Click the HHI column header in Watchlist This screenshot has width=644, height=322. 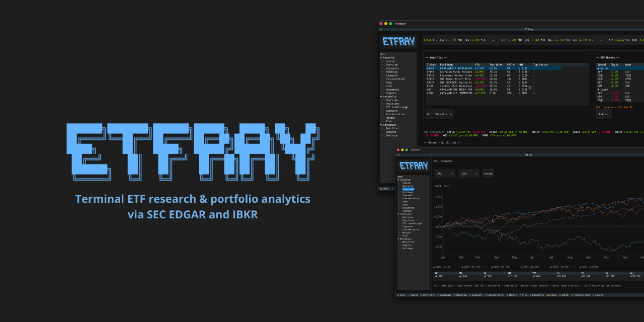coord(521,64)
